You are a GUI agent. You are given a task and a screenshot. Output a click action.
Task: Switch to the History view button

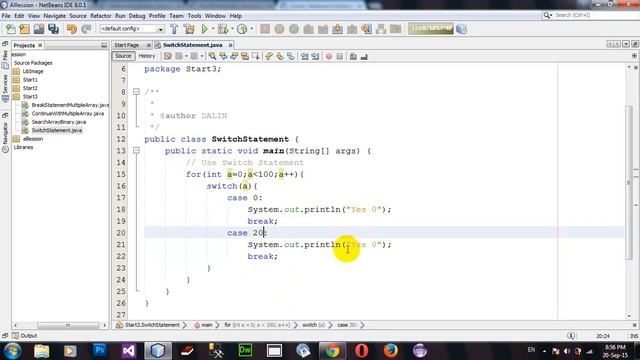(147, 56)
